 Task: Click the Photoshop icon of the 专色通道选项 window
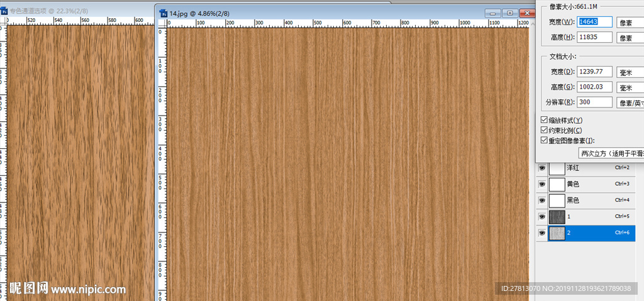(x=4, y=11)
